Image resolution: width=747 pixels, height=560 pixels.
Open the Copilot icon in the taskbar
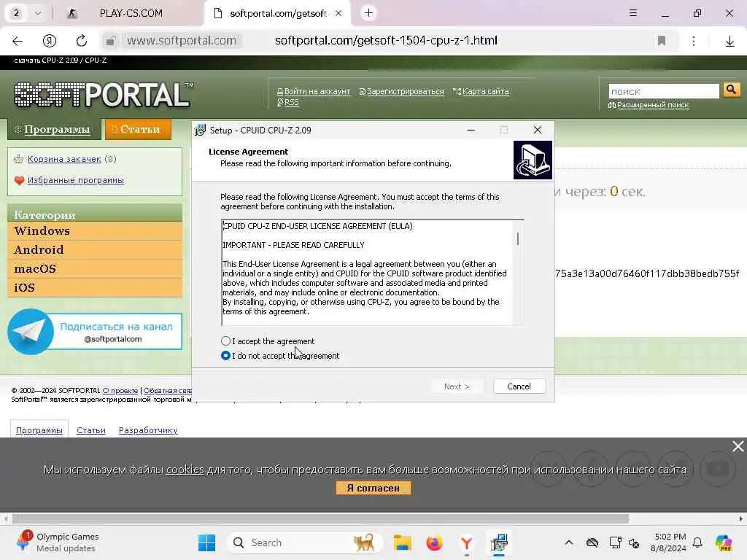[x=724, y=542]
